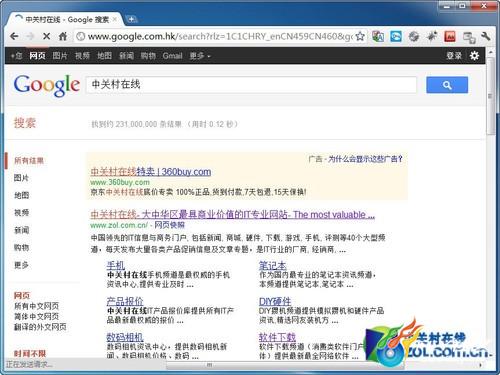The image size is (500, 375).
Task: Open 网页快照 cached page link
Action: tap(169, 225)
